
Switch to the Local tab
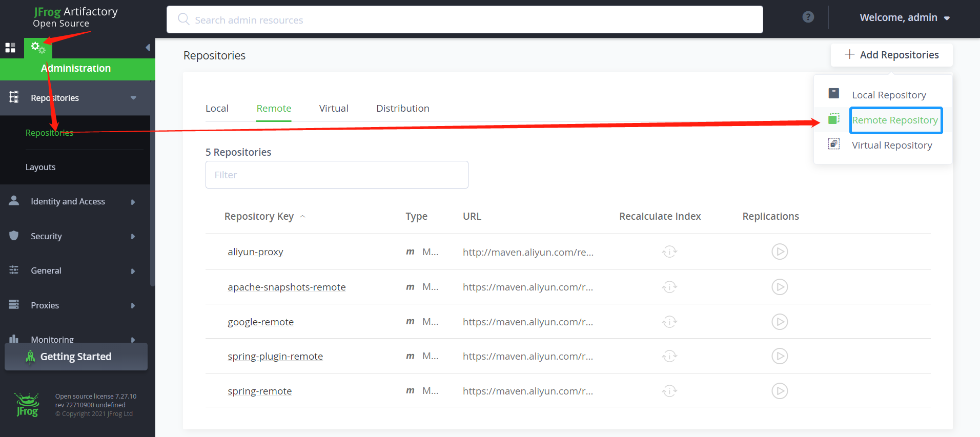[x=217, y=108]
